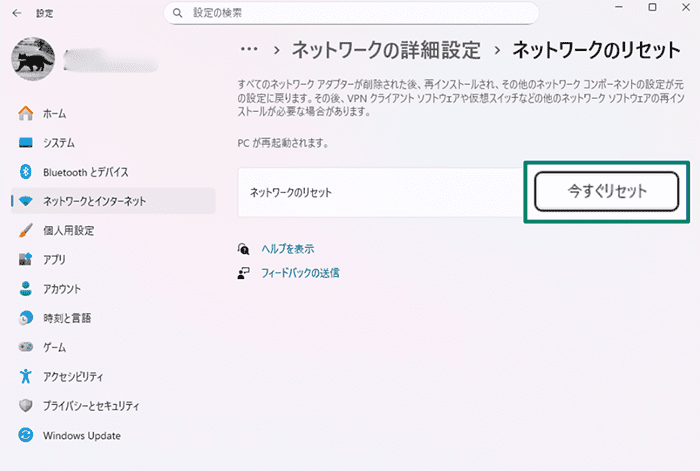Open Windows Update settings
Image resolution: width=700 pixels, height=471 pixels.
pyautogui.click(x=113, y=435)
